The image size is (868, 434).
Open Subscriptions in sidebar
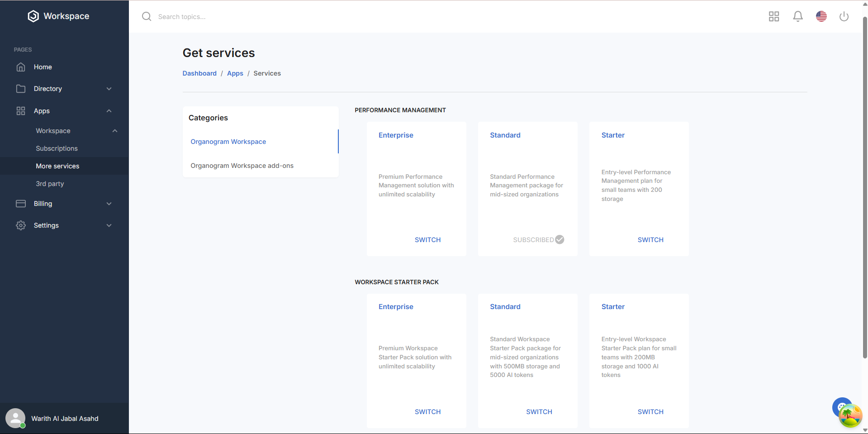click(57, 148)
